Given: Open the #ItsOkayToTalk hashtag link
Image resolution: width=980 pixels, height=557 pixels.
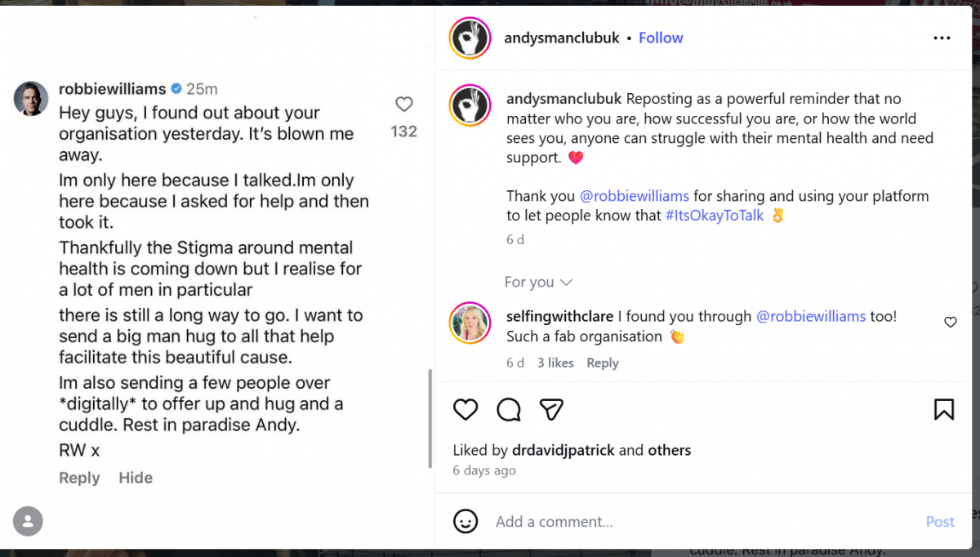Looking at the screenshot, I should pos(715,216).
